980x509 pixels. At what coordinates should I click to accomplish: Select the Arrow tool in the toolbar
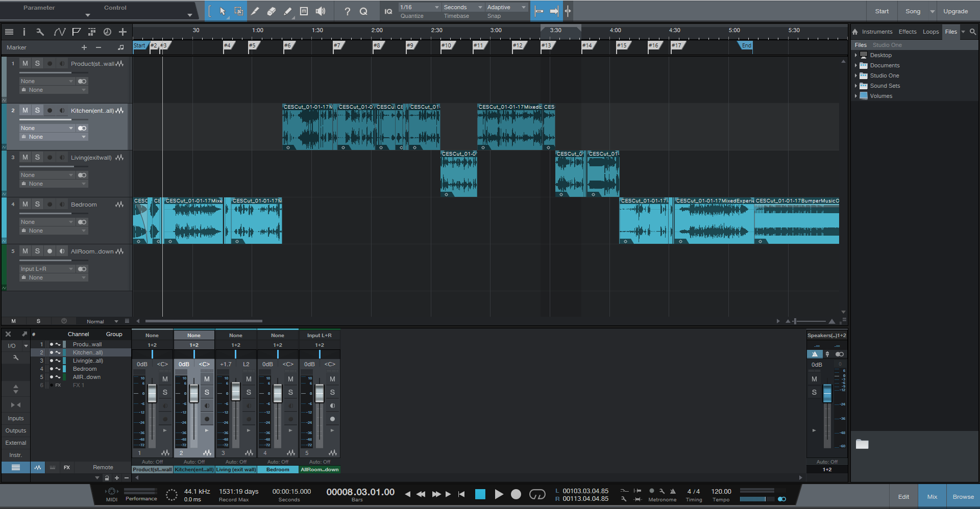click(222, 11)
